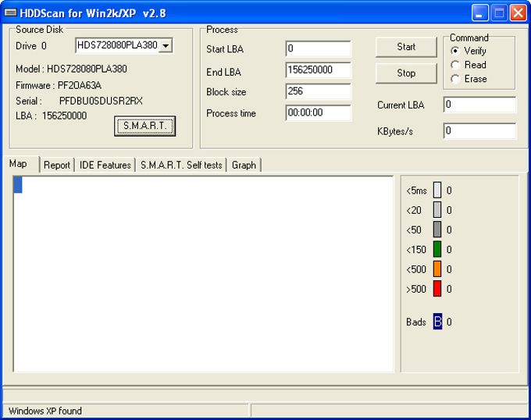Click the End LBA input field

(318, 70)
